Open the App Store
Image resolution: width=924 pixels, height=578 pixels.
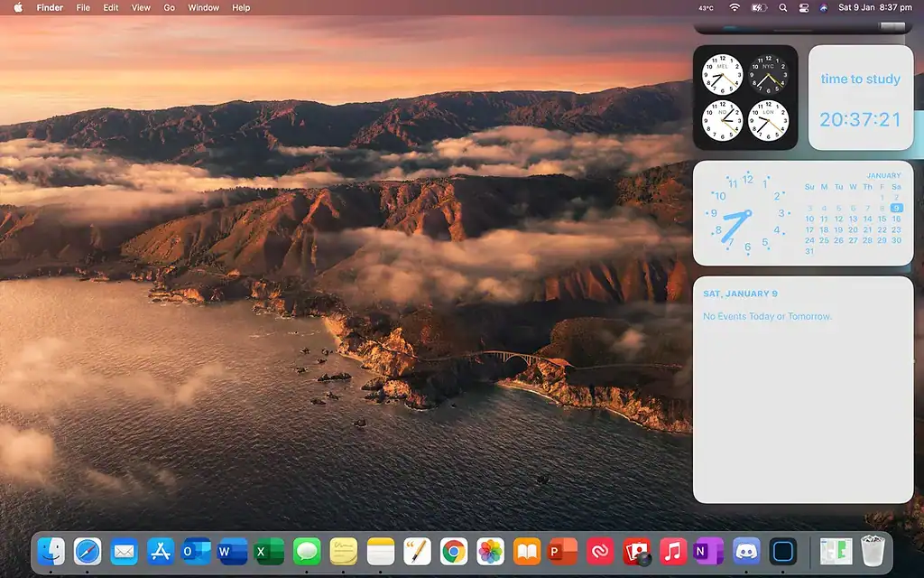(x=160, y=551)
